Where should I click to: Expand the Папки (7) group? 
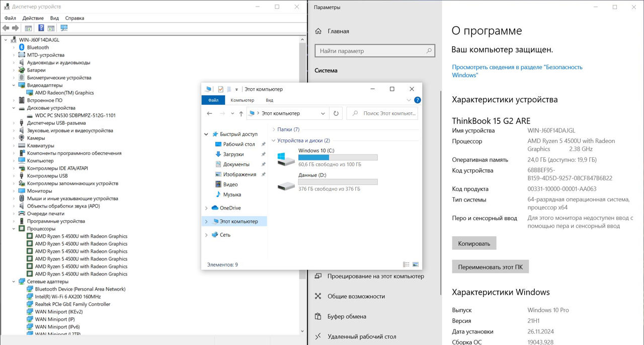pyautogui.click(x=273, y=129)
